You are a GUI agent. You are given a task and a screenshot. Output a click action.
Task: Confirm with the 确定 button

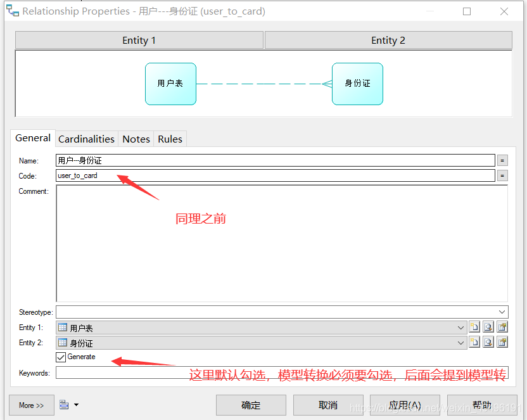(251, 405)
